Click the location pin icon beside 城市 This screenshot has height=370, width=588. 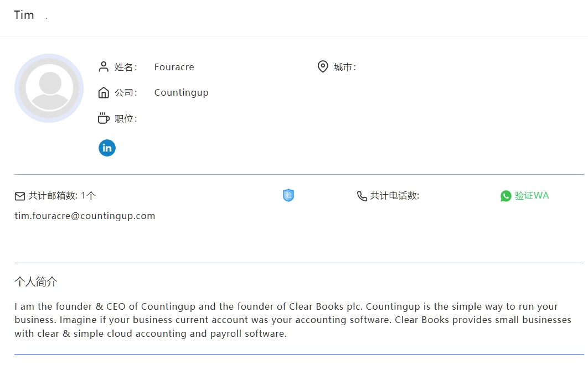click(323, 67)
